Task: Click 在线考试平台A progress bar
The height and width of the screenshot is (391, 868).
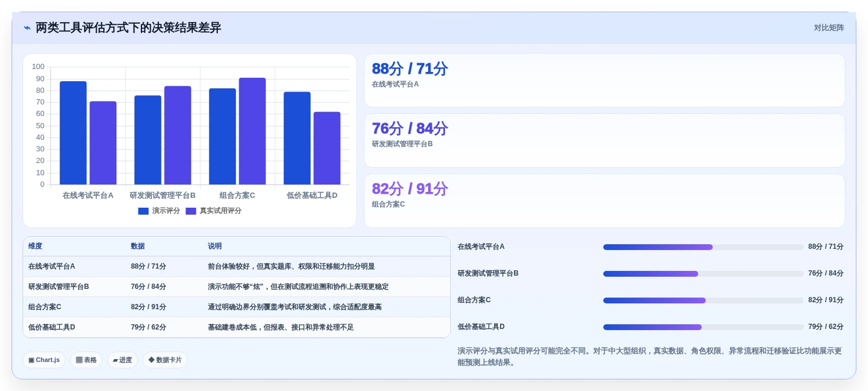Action: [x=703, y=247]
